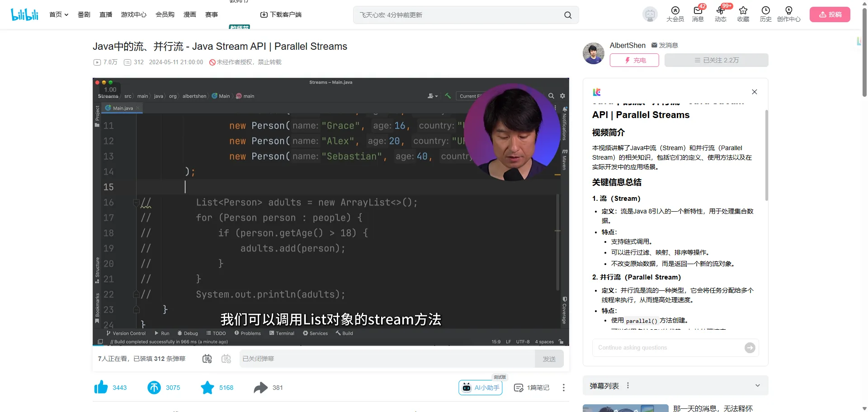Open 动态 feed icon
Image resolution: width=868 pixels, height=412 pixels.
coord(720,14)
